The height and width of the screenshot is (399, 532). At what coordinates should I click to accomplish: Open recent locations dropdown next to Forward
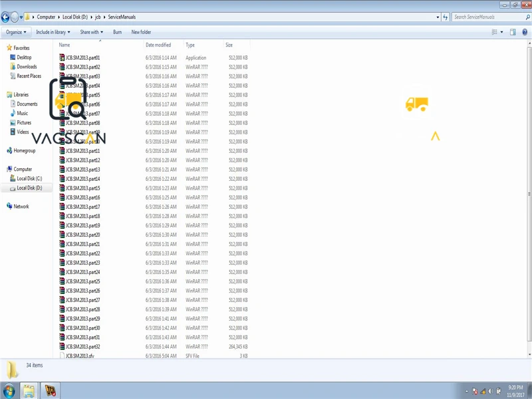coord(21,17)
